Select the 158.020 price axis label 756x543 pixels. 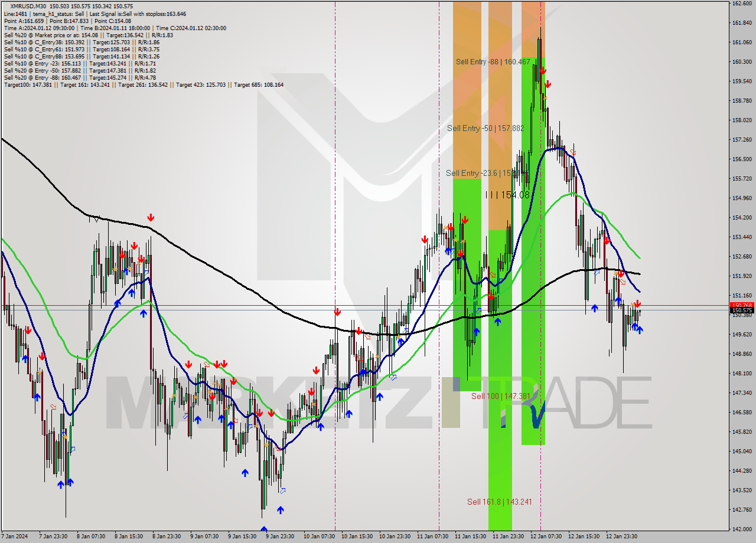(742, 120)
